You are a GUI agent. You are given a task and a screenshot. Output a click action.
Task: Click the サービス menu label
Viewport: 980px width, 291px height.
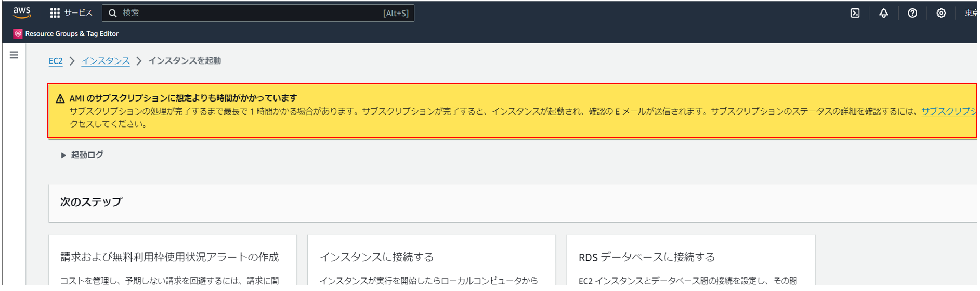tap(78, 13)
